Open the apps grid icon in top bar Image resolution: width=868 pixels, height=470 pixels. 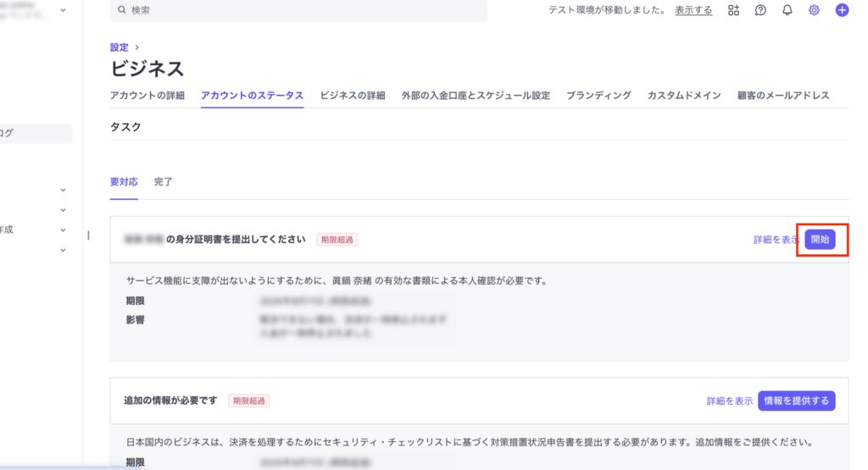pyautogui.click(x=734, y=10)
